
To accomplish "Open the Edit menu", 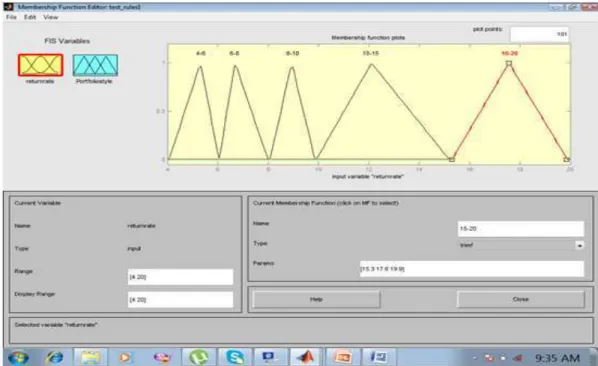I will [30, 17].
